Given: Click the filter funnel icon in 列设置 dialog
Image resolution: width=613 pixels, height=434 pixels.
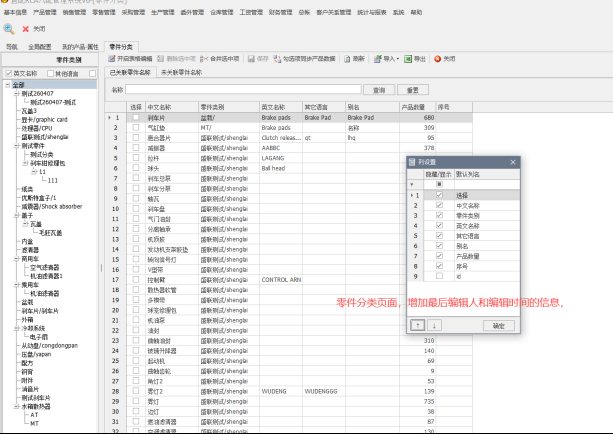Looking at the screenshot, I should pyautogui.click(x=412, y=184).
